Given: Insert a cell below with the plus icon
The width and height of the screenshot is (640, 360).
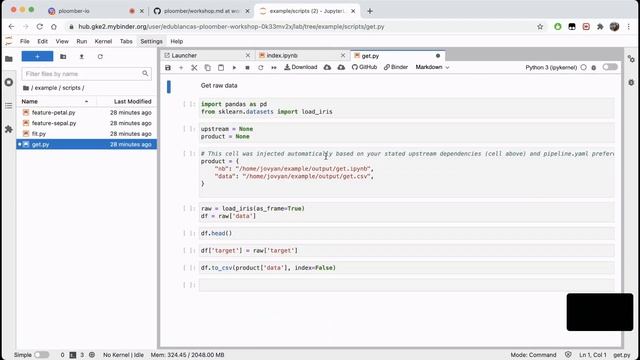Looking at the screenshot, I should 181,67.
